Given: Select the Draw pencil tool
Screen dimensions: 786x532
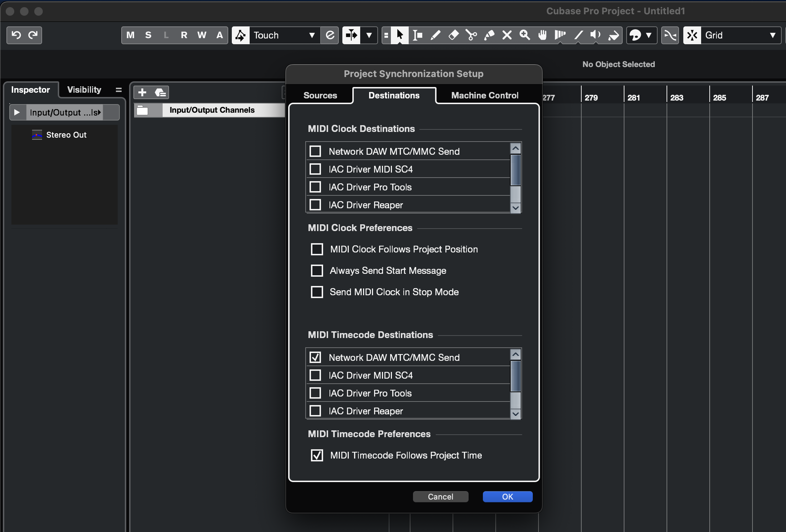Looking at the screenshot, I should point(435,35).
